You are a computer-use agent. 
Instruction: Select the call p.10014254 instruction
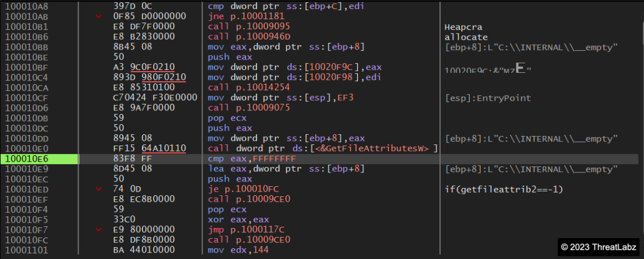[249, 87]
